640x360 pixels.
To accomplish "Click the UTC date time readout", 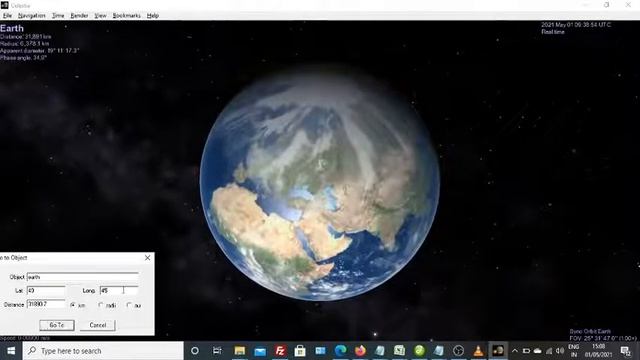I will [576, 25].
